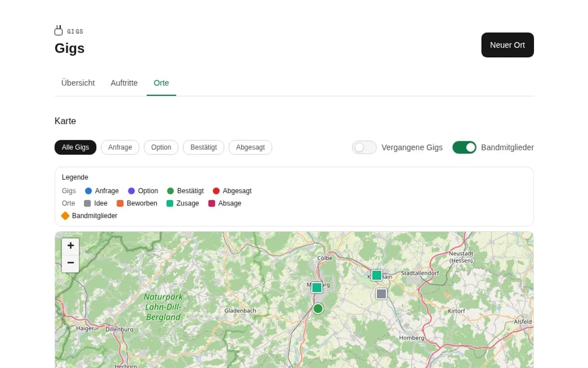588x368 pixels.
Task: Select the Orte tab
Action: 161,83
